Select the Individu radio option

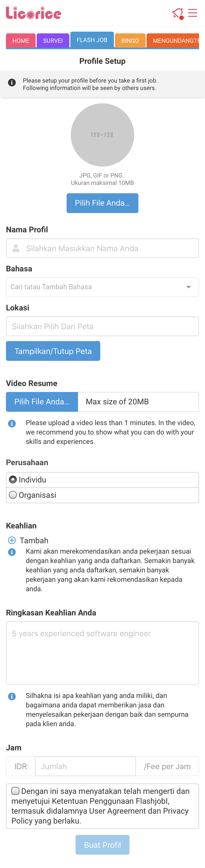tap(13, 479)
